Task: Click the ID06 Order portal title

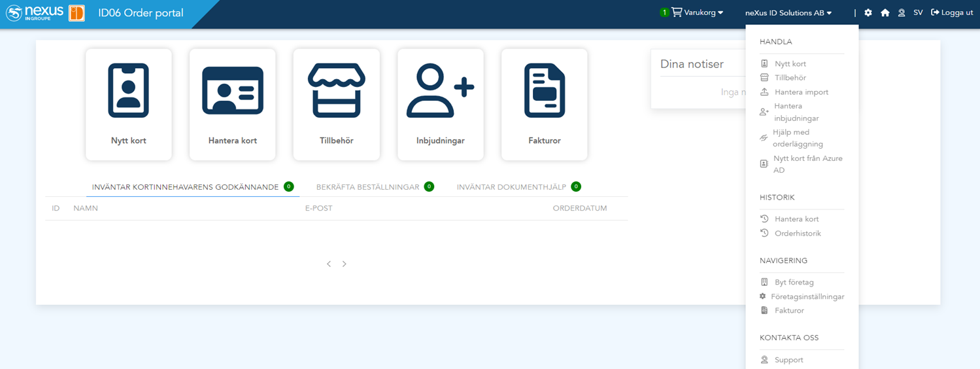Action: click(x=141, y=13)
